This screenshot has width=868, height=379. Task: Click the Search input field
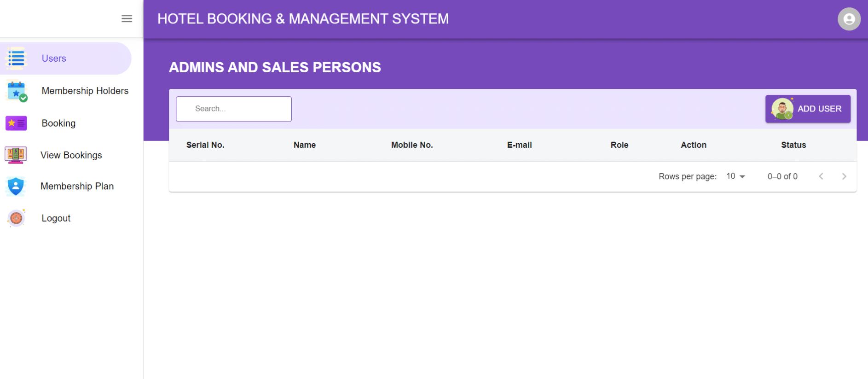click(234, 109)
